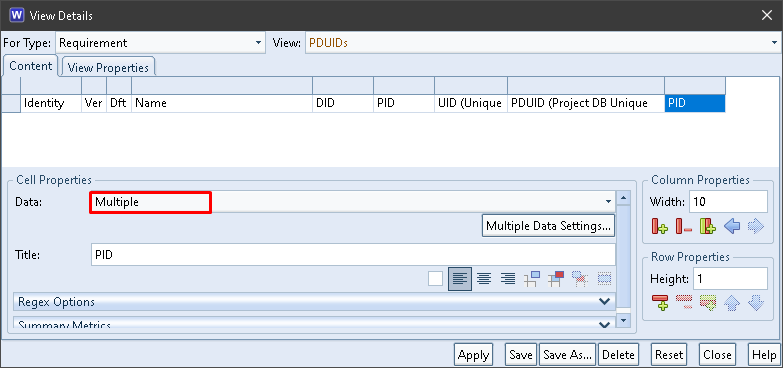
Task: Select the UID (Unique column cell
Action: tap(471, 103)
